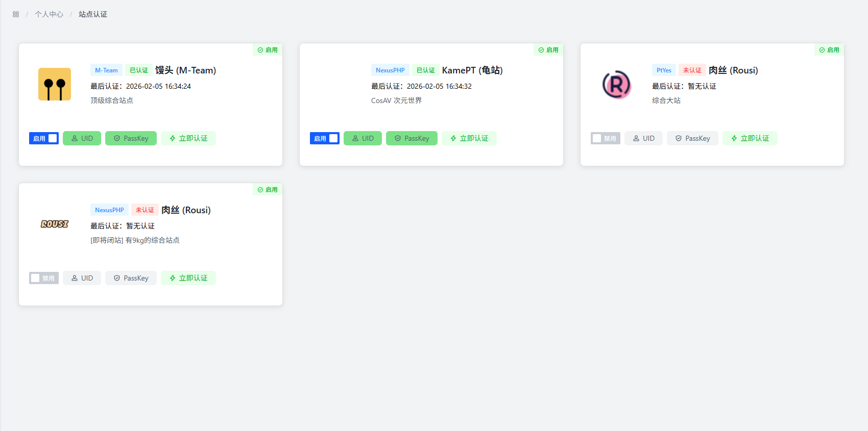Screen dimensions: 868x431
Task: Click the title 馒头 (M-Team)
Action: point(186,70)
